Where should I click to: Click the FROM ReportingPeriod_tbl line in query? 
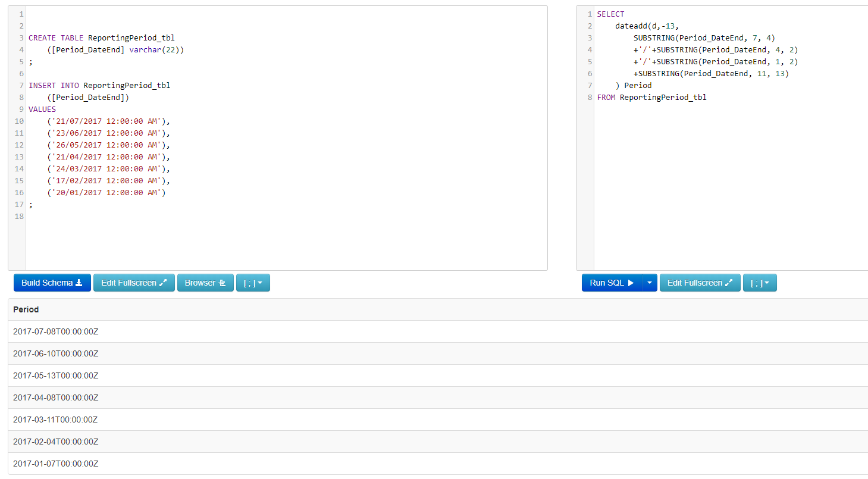[x=652, y=97]
